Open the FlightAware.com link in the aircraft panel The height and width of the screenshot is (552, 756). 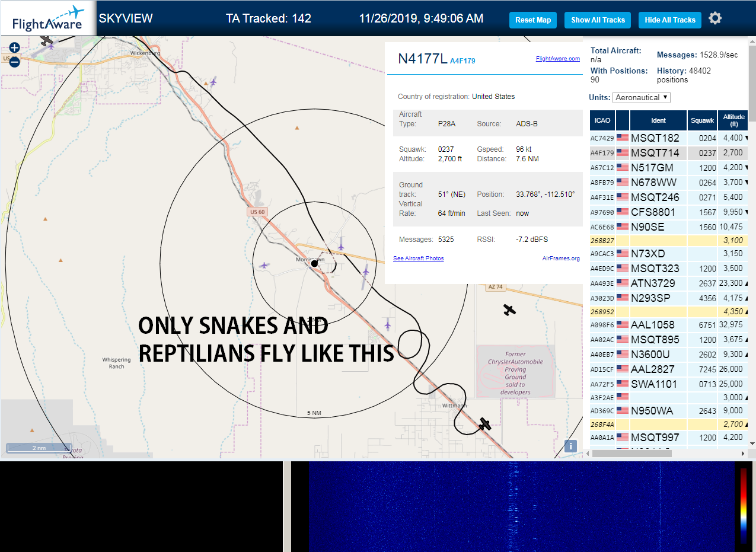point(557,59)
